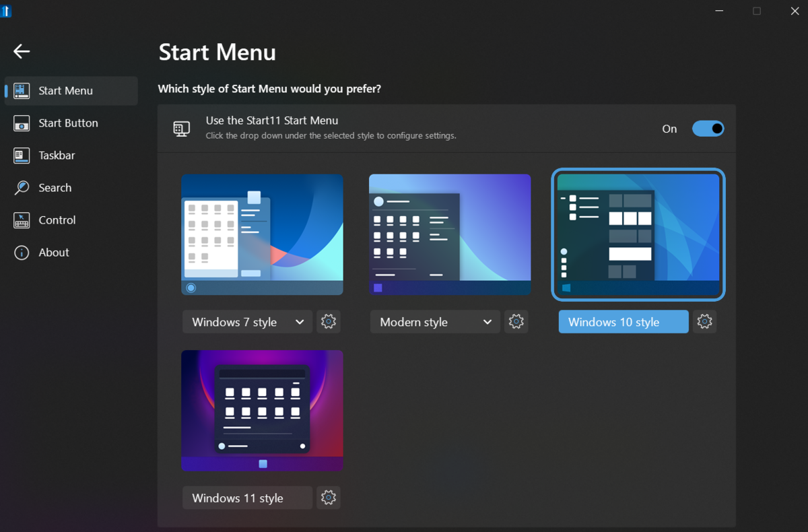Click the 'Use the Start11 Start Menu' text
Image resolution: width=808 pixels, height=532 pixels.
point(272,121)
